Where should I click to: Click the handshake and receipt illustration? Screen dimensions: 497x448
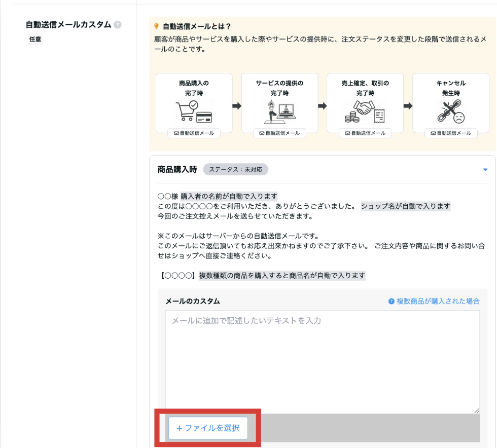pos(365,111)
